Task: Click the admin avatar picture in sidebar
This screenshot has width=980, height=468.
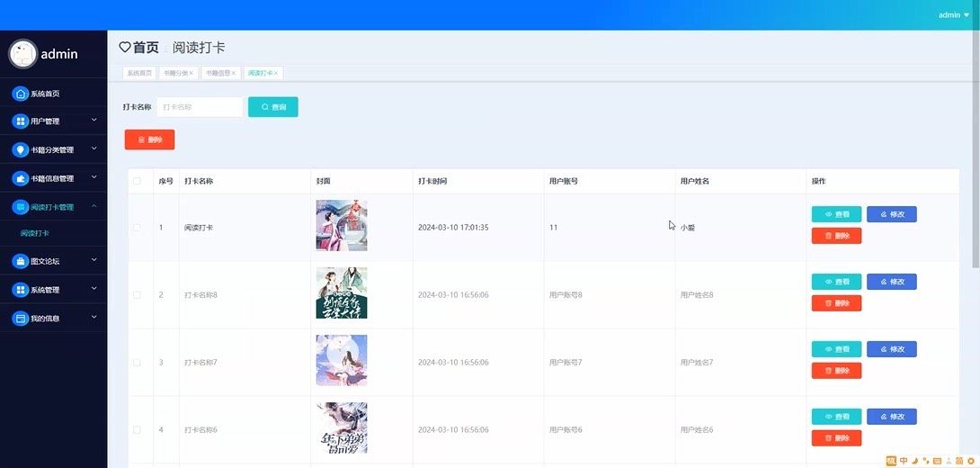Action: click(23, 54)
